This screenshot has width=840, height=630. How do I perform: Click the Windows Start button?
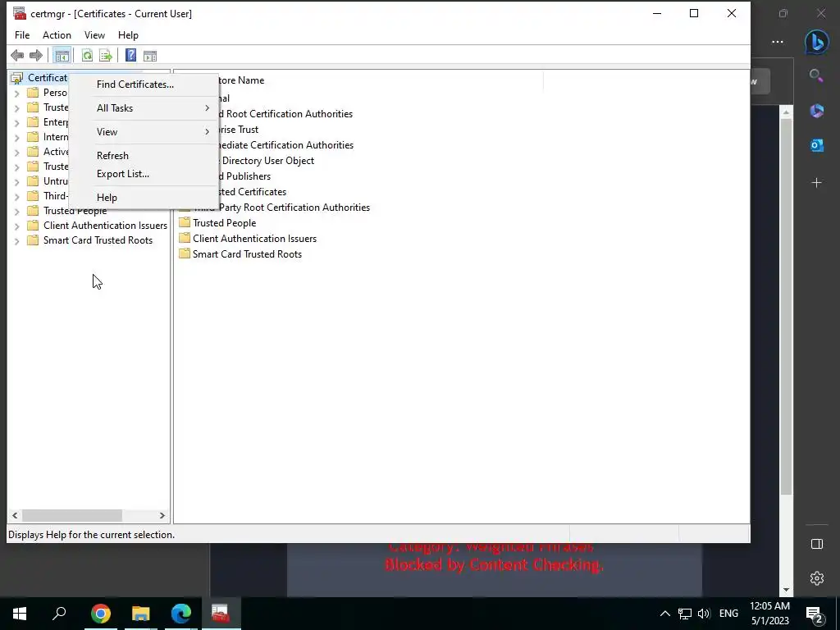(20, 614)
